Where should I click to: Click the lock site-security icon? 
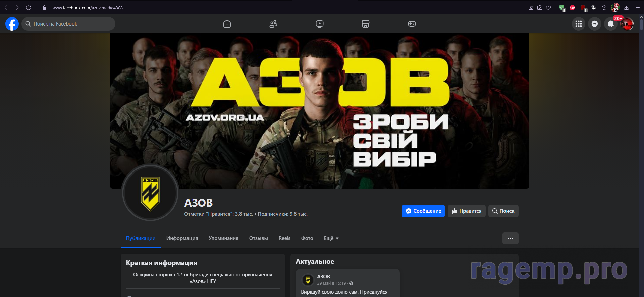click(x=44, y=8)
